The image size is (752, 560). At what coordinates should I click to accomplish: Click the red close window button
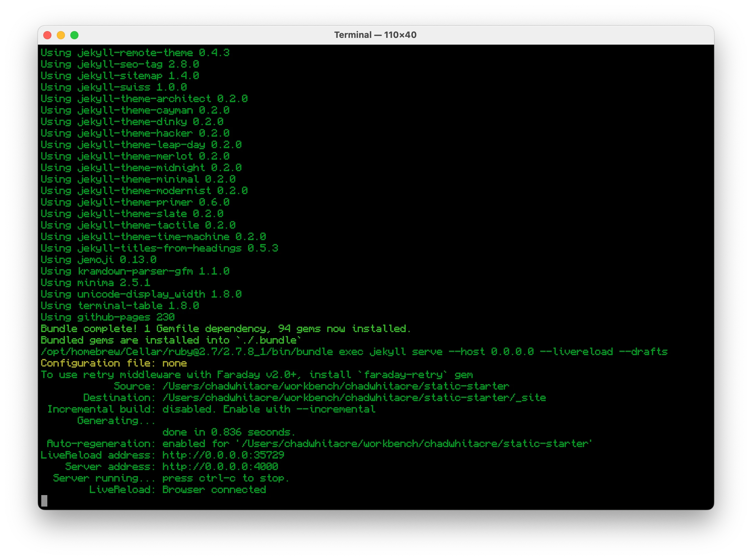[x=47, y=35]
